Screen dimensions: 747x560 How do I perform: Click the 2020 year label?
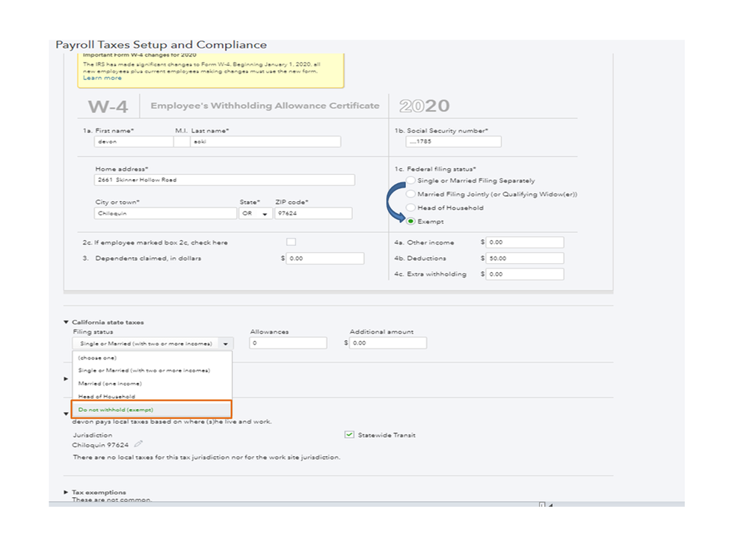click(x=425, y=105)
